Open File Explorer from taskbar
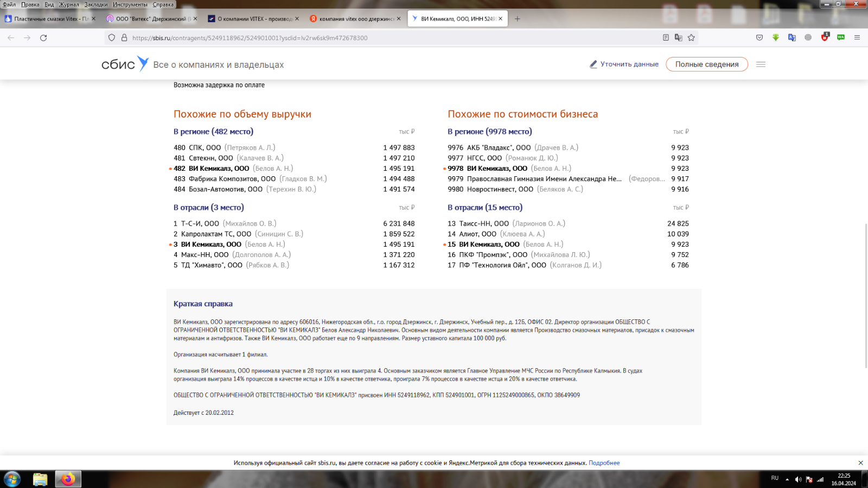This screenshot has width=868, height=488. (40, 479)
